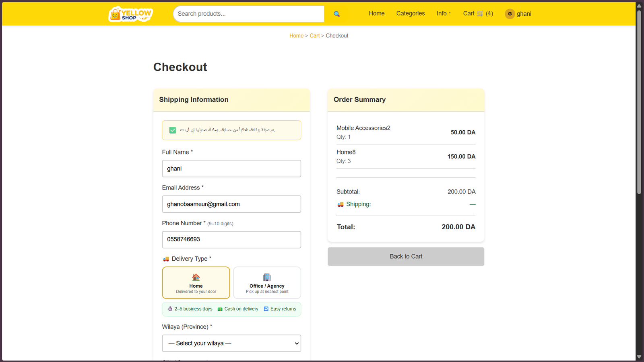This screenshot has height=362, width=644.
Task: Focus the Search products field
Action: coord(249,14)
